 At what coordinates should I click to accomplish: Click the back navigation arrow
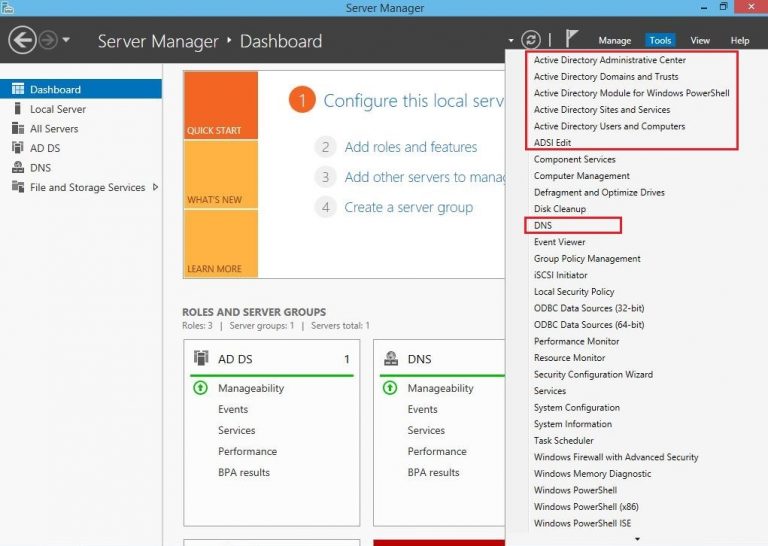[23, 40]
